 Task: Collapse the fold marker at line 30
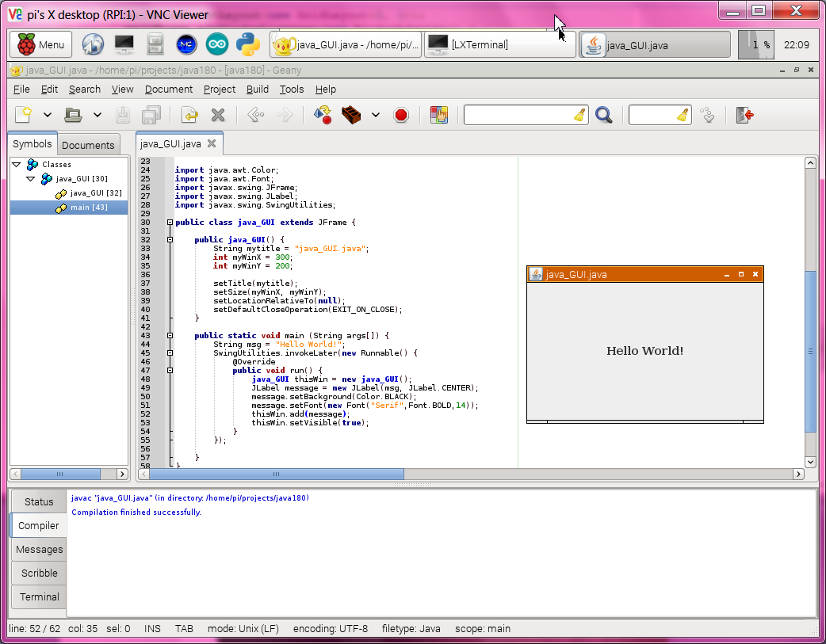[x=170, y=223]
